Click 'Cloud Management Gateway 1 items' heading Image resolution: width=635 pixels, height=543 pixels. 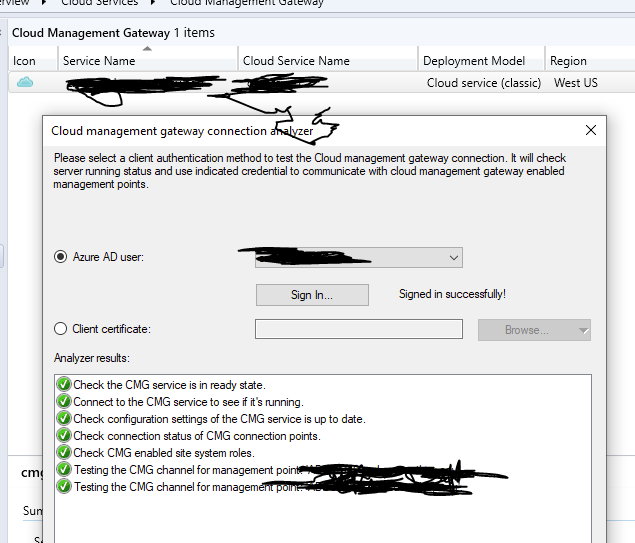pyautogui.click(x=113, y=32)
